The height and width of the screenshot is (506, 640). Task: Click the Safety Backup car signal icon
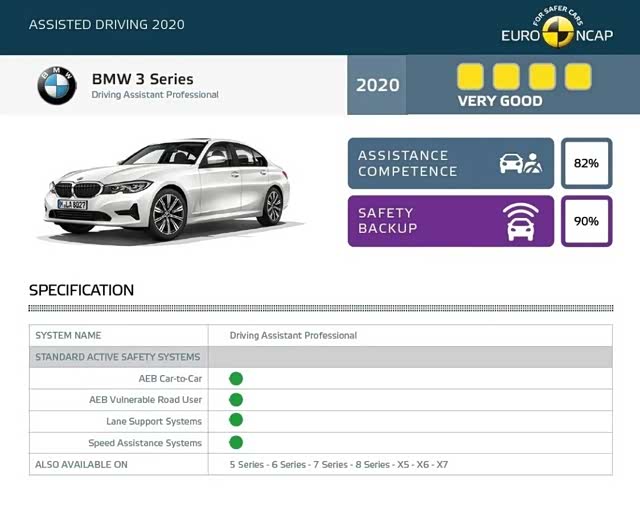point(520,221)
